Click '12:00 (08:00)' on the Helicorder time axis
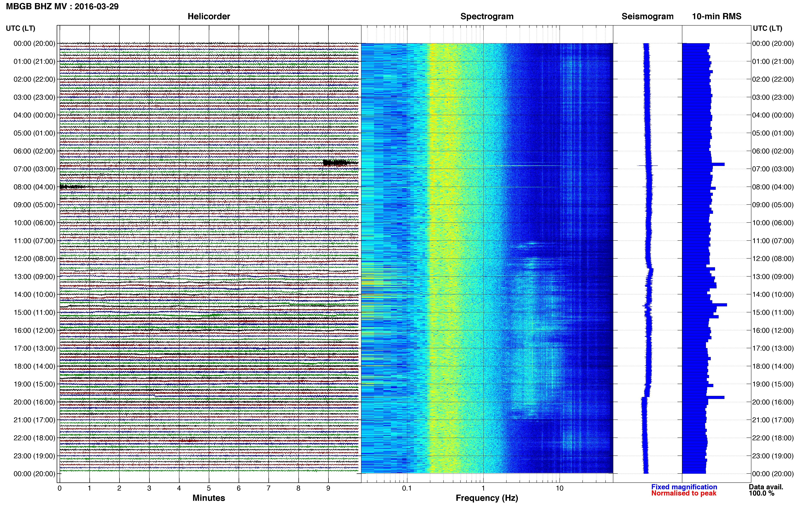812x508 pixels. coord(34,259)
